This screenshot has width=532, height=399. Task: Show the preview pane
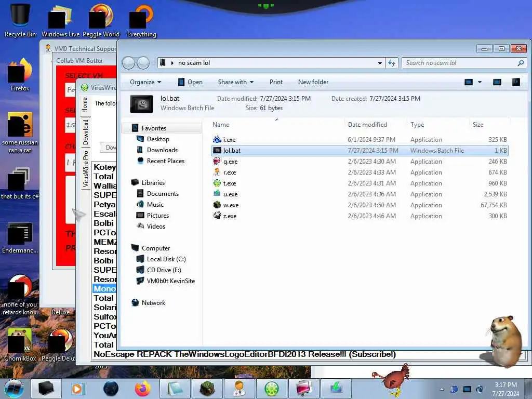tap(497, 82)
